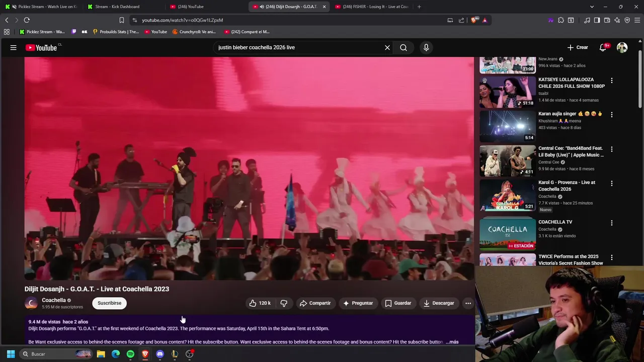This screenshot has width=644, height=362.
Task: Like the video with 120 k
Action: 260,303
